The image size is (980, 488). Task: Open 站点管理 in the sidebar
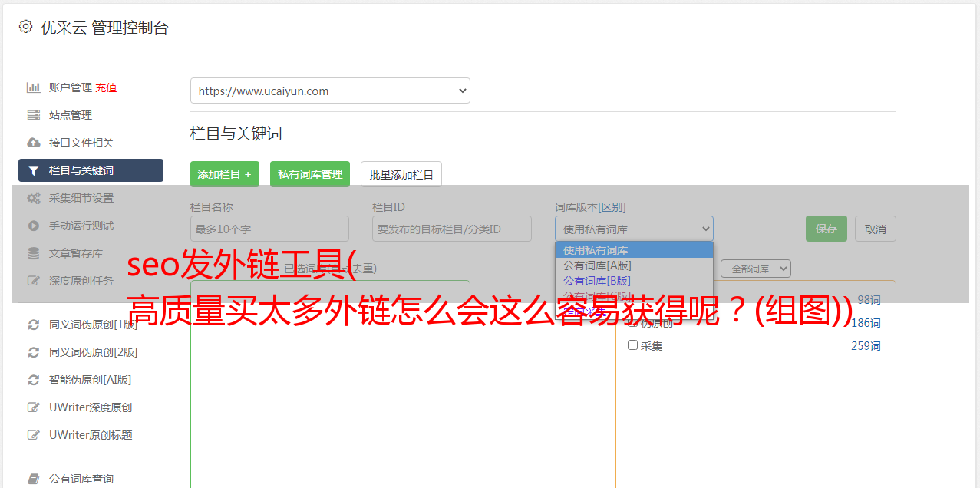click(x=71, y=115)
